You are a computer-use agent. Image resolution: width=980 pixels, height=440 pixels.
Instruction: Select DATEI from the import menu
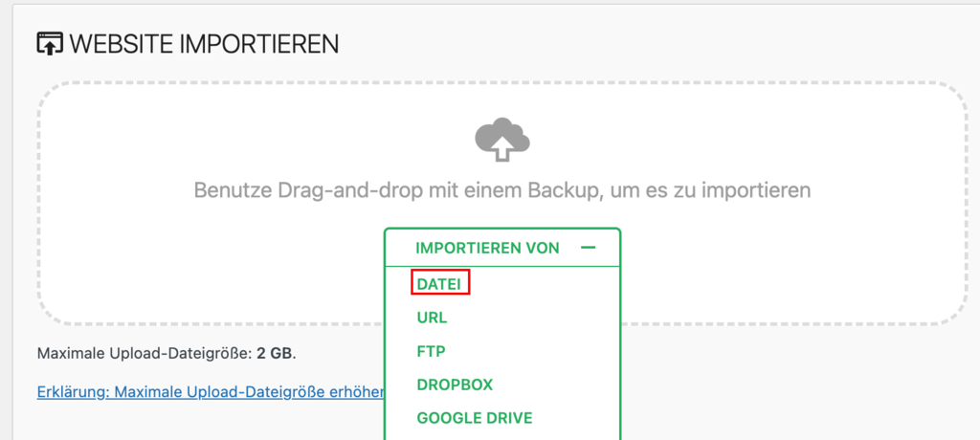pyautogui.click(x=441, y=283)
